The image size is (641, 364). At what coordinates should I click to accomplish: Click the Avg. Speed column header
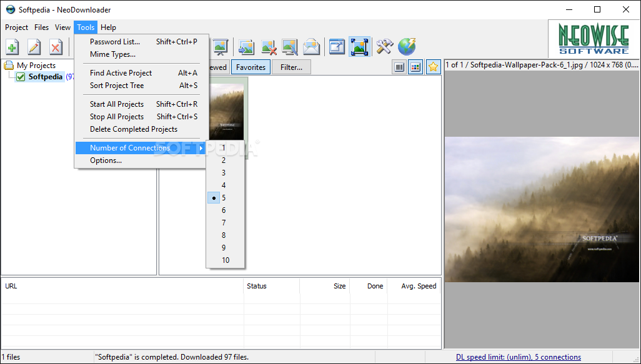(414, 286)
